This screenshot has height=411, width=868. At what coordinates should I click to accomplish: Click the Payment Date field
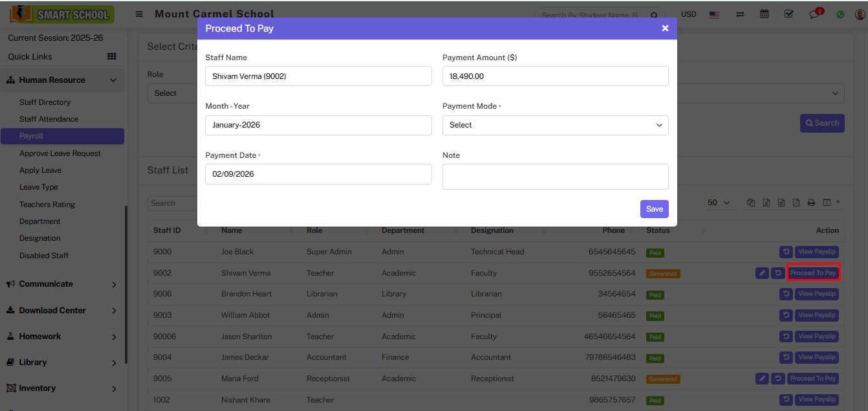click(318, 174)
